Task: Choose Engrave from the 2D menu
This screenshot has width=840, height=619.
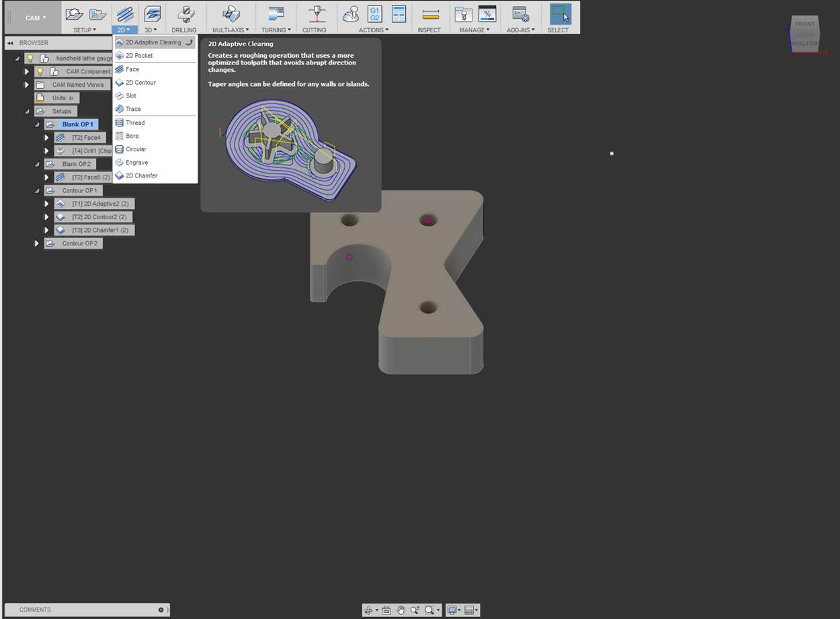Action: pos(136,163)
